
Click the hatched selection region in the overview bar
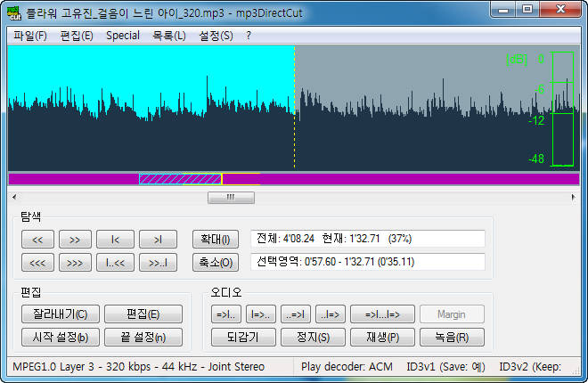point(178,179)
